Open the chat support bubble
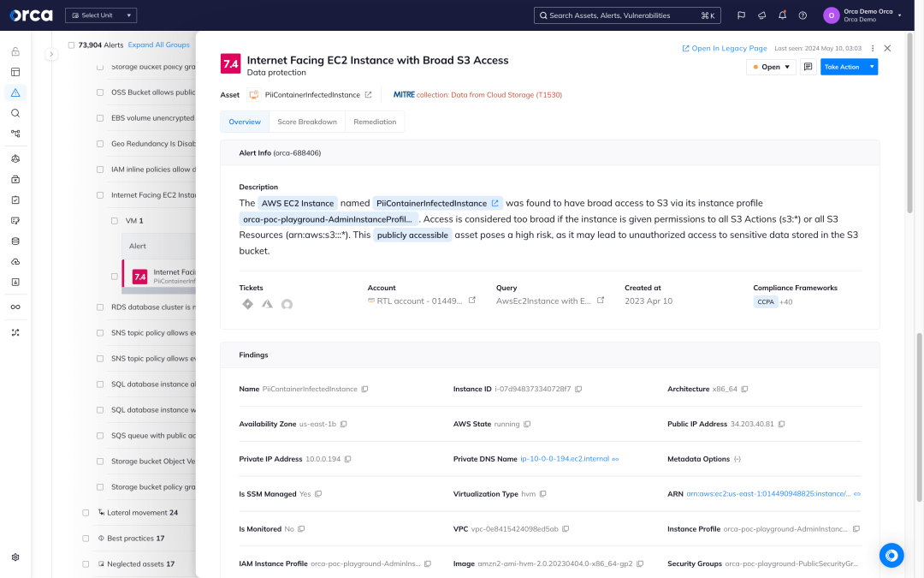The width and height of the screenshot is (924, 578). click(891, 555)
